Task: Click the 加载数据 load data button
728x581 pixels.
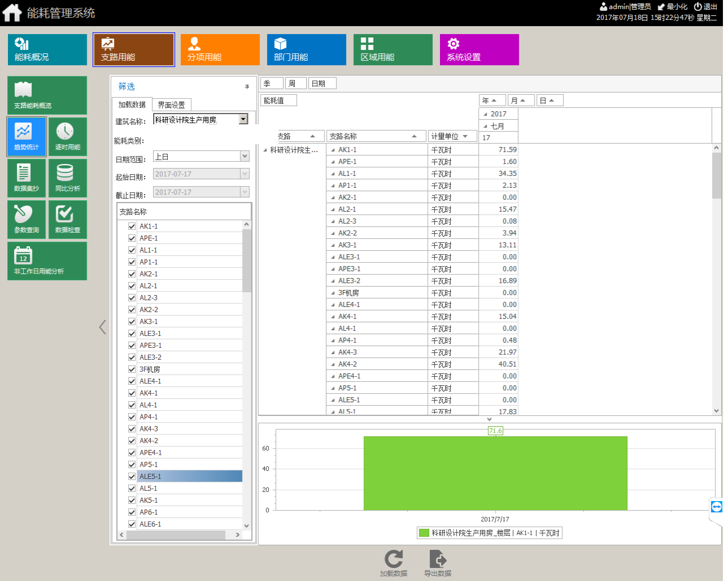Action: click(393, 562)
